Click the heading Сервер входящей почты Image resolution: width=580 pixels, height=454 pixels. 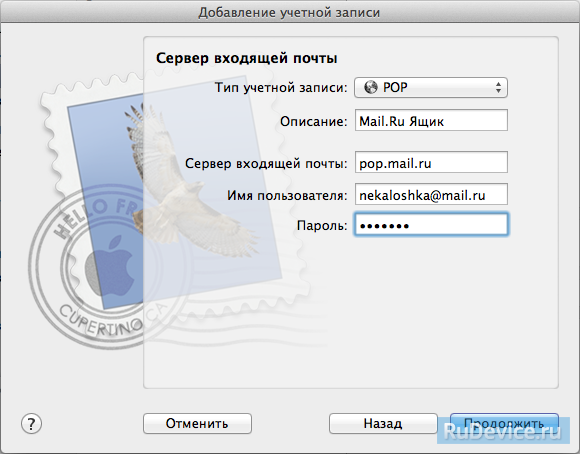tap(246, 58)
